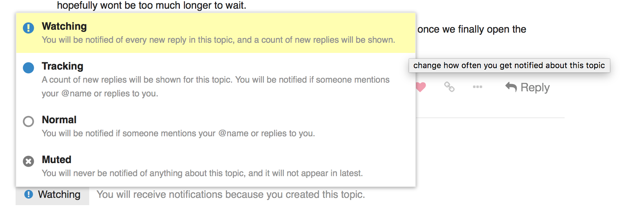Image resolution: width=644 pixels, height=216 pixels.
Task: Click the exclamation icon on bottom Watching button
Action: (29, 194)
